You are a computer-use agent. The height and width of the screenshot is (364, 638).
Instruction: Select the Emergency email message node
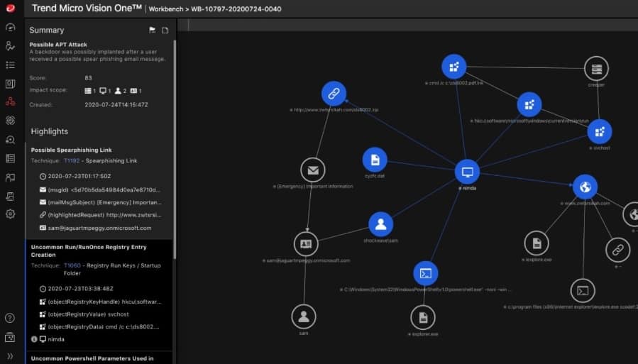(x=312, y=170)
